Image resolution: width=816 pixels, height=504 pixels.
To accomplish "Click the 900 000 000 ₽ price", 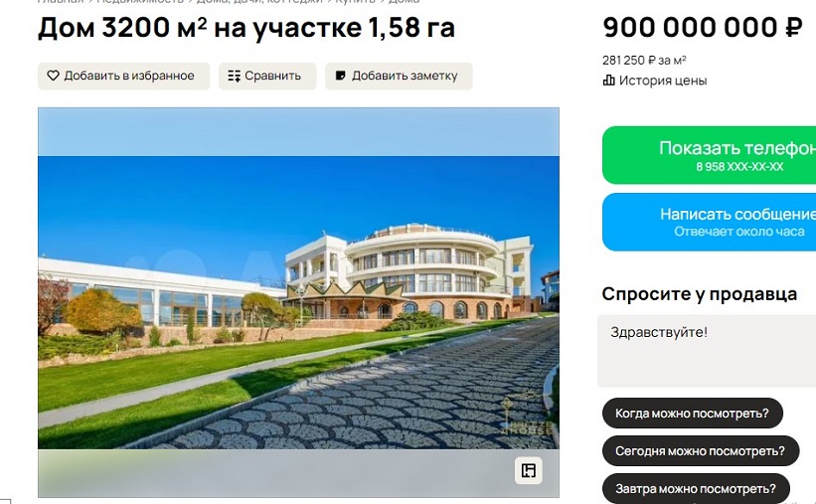I will click(x=703, y=27).
